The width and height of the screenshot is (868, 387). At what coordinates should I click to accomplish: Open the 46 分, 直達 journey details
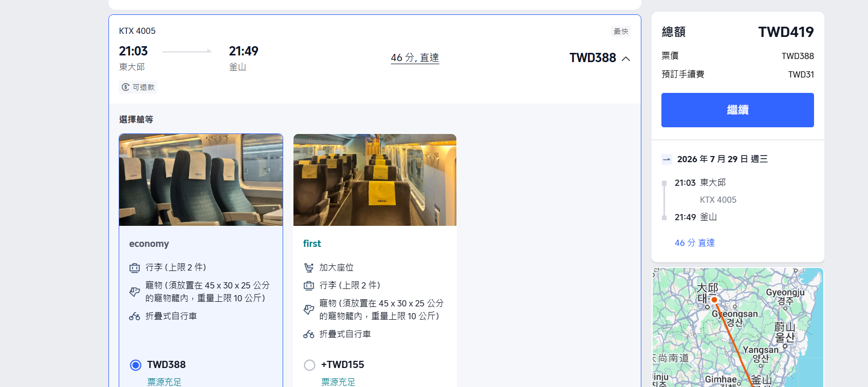pos(415,57)
